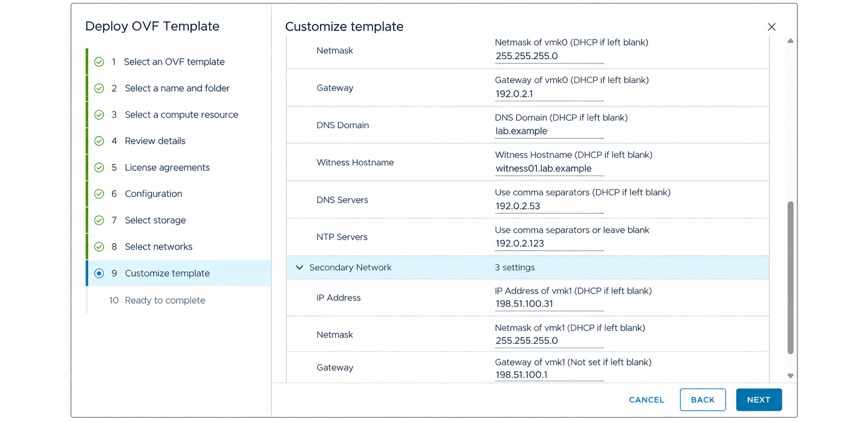868x422 pixels.
Task: Edit the vmk0 Gateway field 192.0.2.1
Action: point(549,94)
